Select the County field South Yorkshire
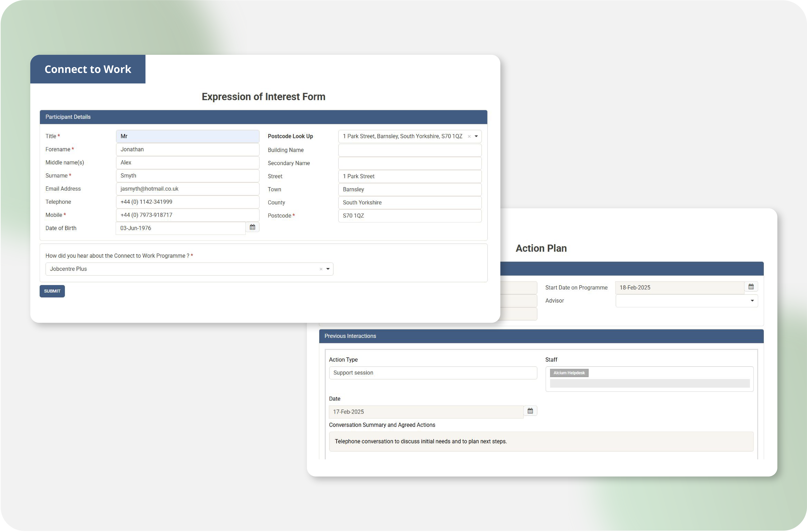Image resolution: width=807 pixels, height=532 pixels. (x=410, y=203)
